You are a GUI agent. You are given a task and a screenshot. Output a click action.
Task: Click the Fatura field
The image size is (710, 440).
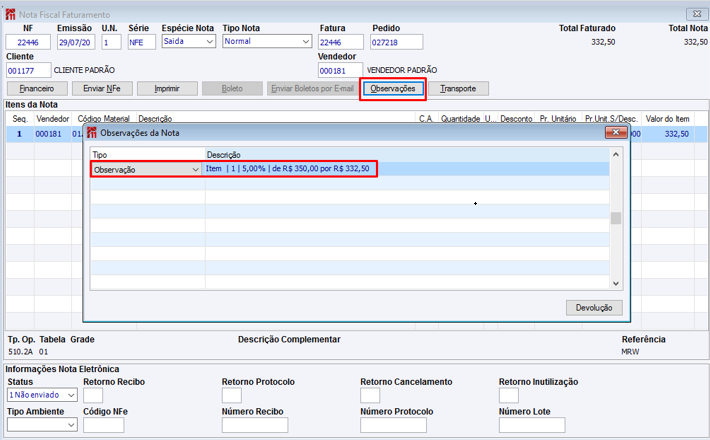pyautogui.click(x=341, y=42)
